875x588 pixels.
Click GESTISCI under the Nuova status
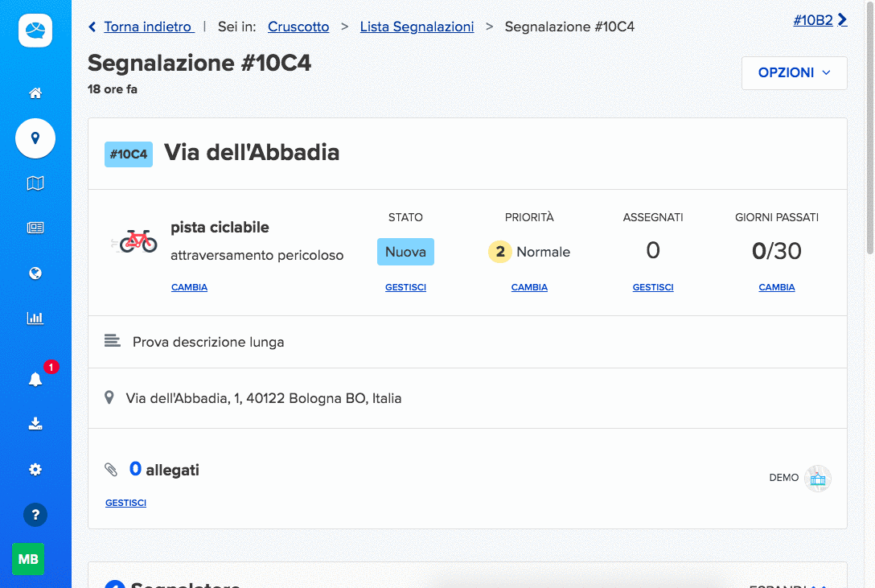point(405,287)
